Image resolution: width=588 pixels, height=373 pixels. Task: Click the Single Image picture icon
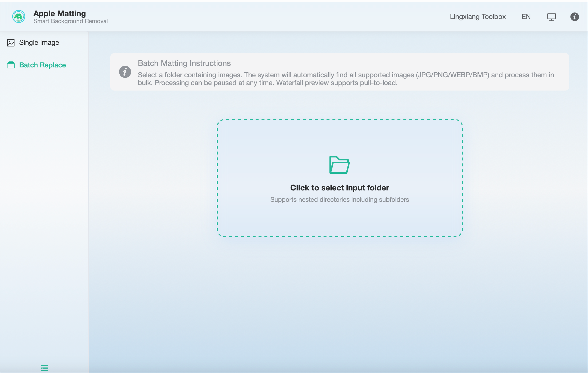[x=11, y=43]
